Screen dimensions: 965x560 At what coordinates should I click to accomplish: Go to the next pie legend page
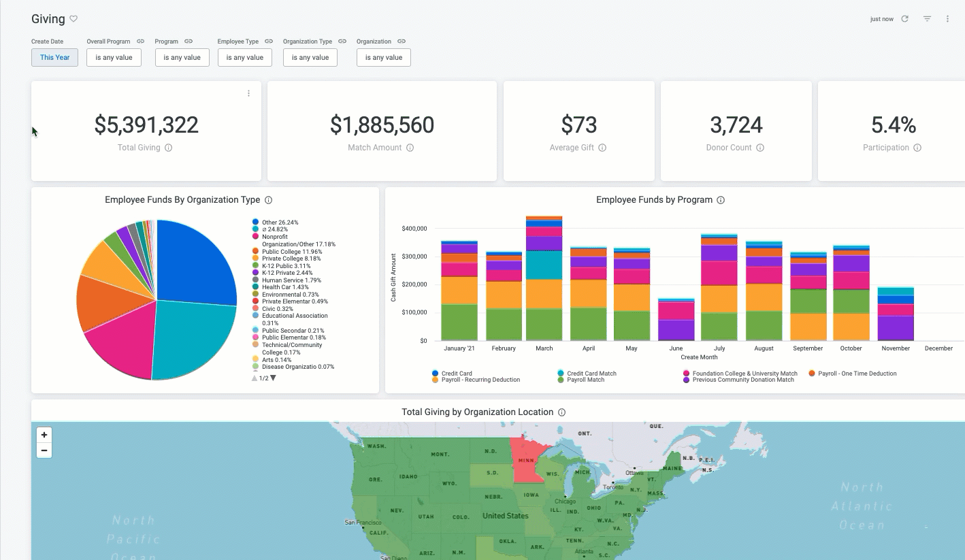[274, 378]
